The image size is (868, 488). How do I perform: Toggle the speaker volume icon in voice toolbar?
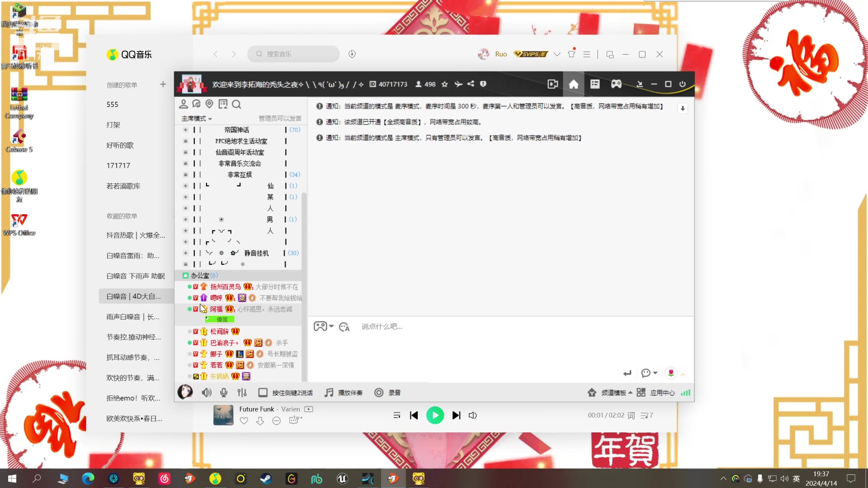coord(206,393)
